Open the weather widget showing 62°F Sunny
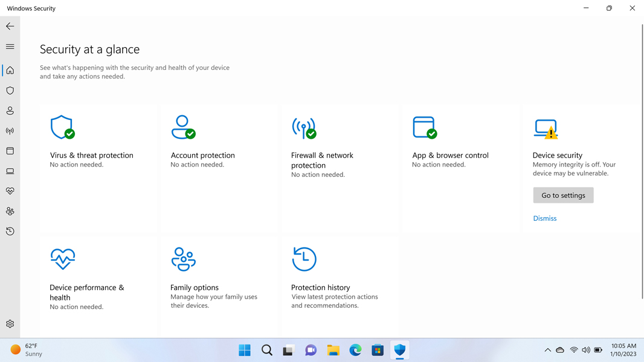 24,350
